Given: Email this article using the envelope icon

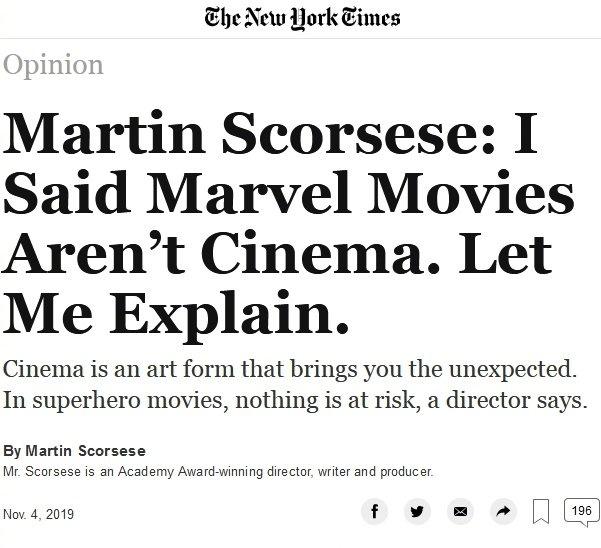Looking at the screenshot, I should (460, 512).
